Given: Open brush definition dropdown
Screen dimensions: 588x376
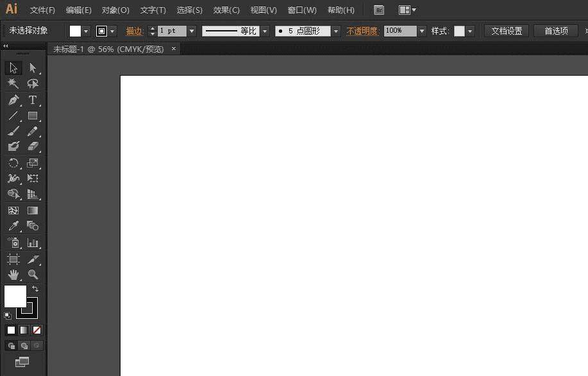Looking at the screenshot, I should (x=336, y=31).
